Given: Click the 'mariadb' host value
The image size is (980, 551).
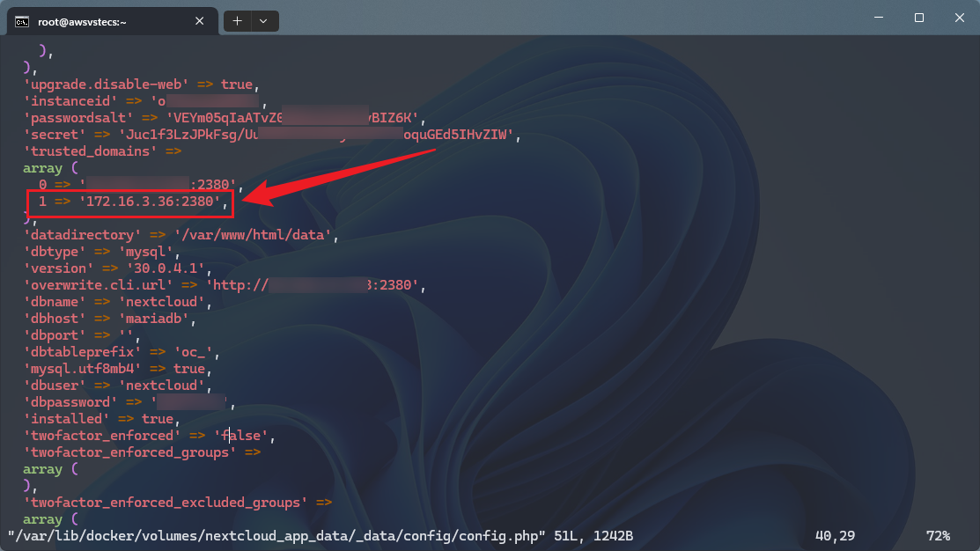Looking at the screenshot, I should point(154,319).
